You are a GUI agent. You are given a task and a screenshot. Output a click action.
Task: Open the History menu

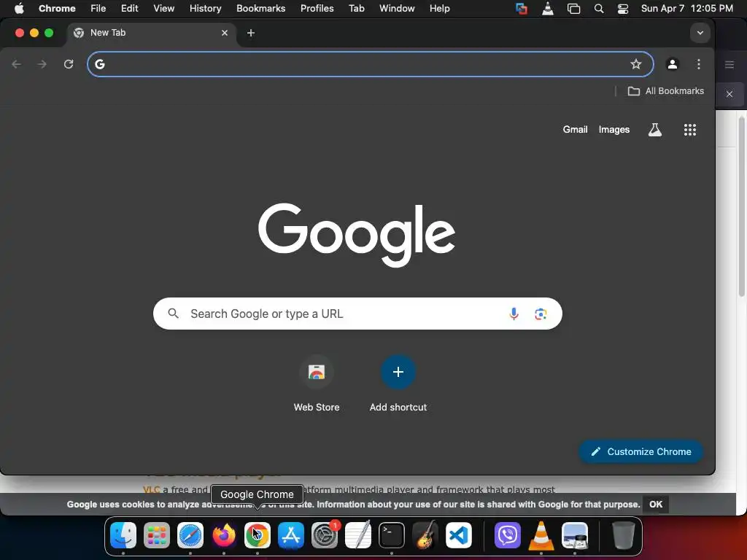coord(205,9)
